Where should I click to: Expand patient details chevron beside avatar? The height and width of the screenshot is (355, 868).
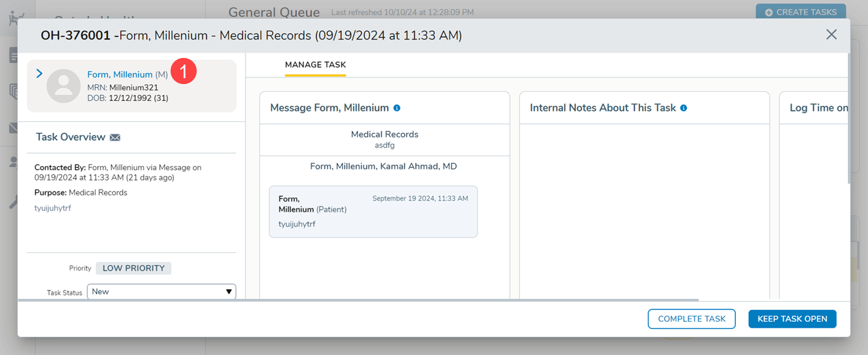(x=39, y=74)
